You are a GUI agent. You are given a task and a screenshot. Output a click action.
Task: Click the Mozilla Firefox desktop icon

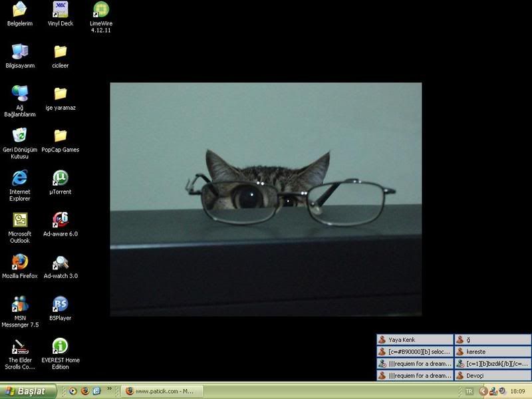click(20, 262)
